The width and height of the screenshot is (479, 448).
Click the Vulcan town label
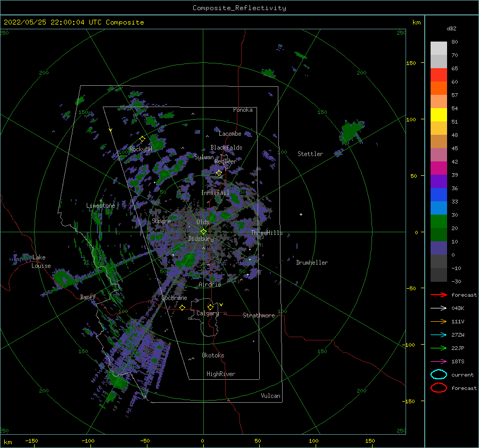271,396
